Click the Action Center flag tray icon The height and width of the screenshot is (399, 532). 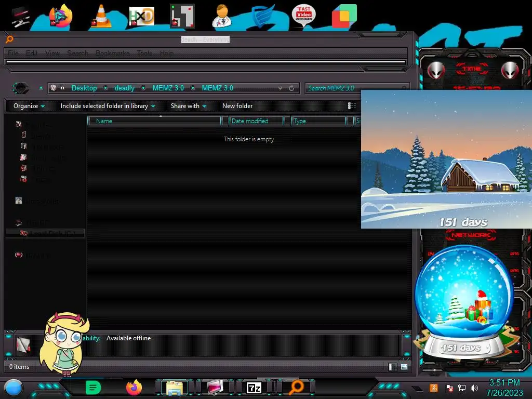point(449,388)
